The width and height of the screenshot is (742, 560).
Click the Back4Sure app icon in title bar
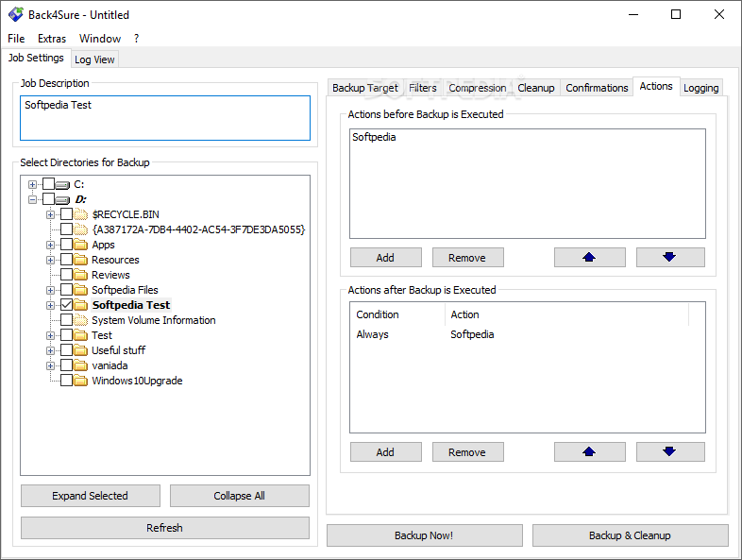[16, 14]
